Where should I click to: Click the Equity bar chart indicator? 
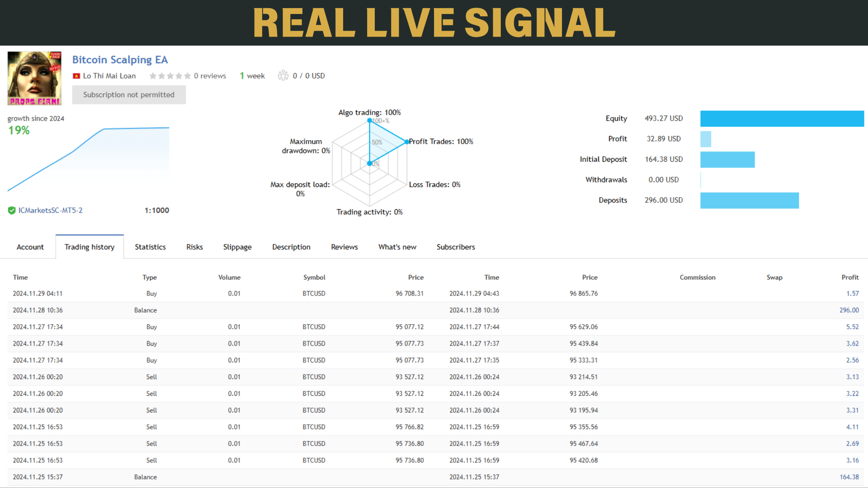(782, 118)
